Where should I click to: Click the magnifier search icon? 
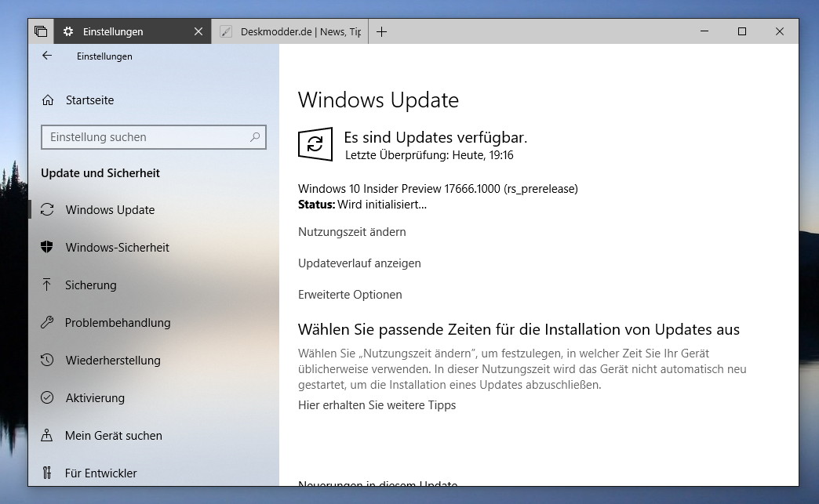pyautogui.click(x=255, y=137)
